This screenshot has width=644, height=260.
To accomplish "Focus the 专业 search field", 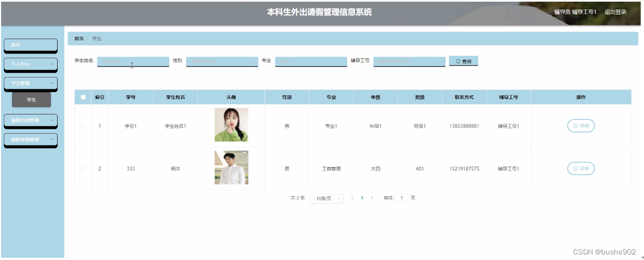I will [x=311, y=62].
